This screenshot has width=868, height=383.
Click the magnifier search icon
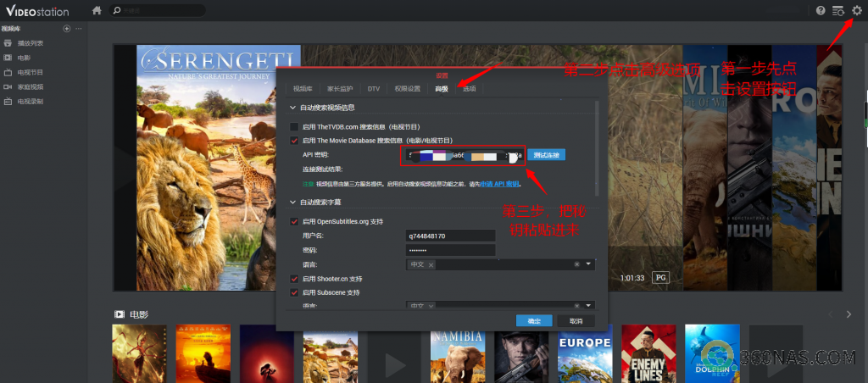coord(116,10)
